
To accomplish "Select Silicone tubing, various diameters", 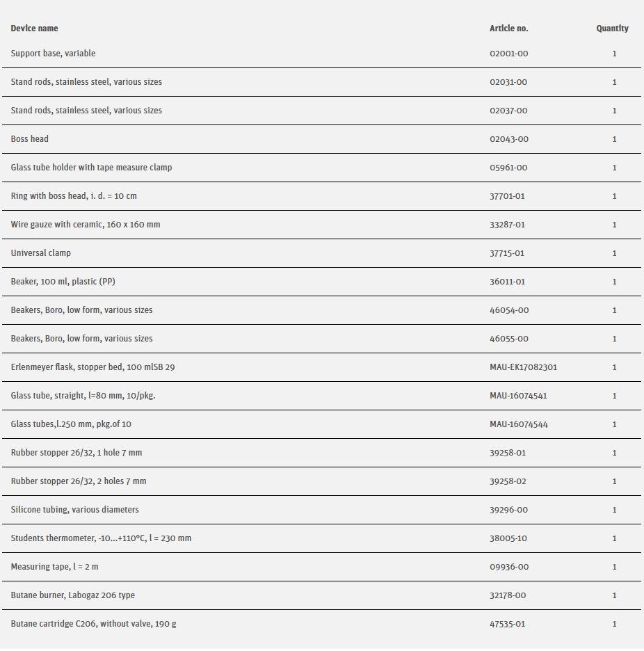I will (74, 510).
